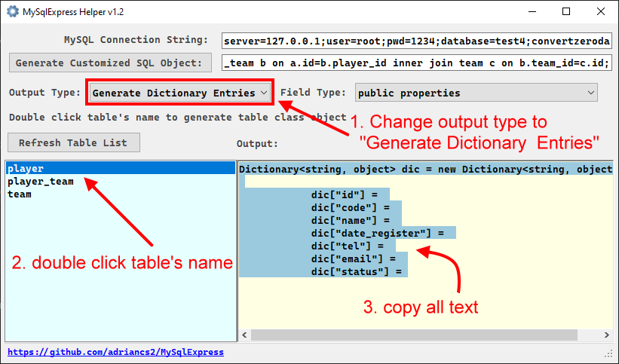Open the GitHub adriancs2/MySqlExpress link
The height and width of the screenshot is (364, 619).
pyautogui.click(x=115, y=352)
